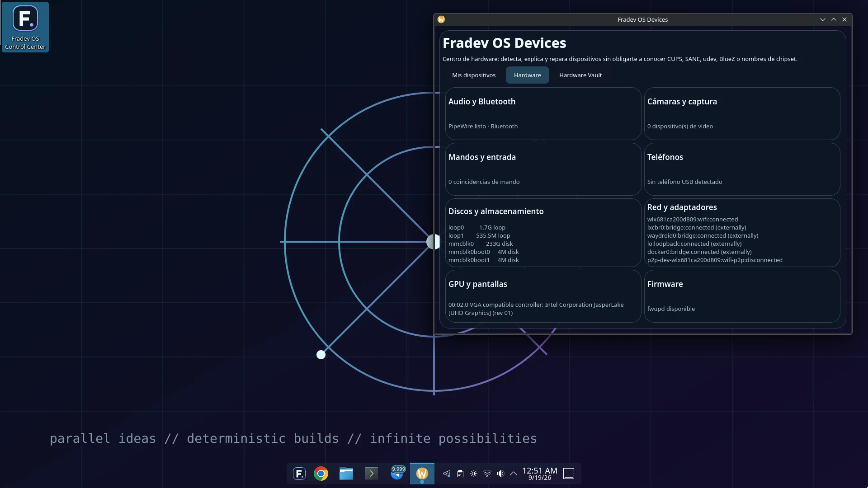Click the show desktop icon in taskbar
868x488 pixels.
pos(569,474)
